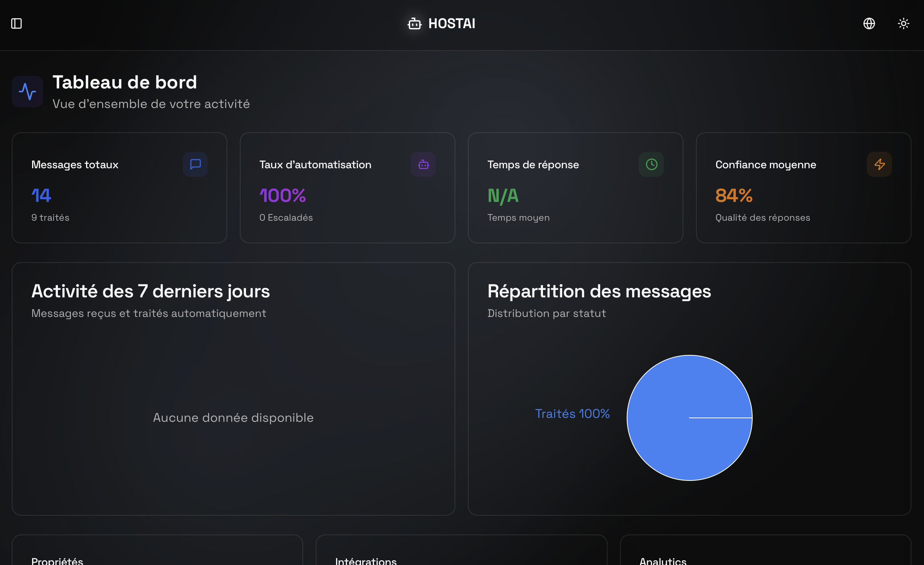
Task: Click the 100% automation rate value
Action: tap(282, 195)
